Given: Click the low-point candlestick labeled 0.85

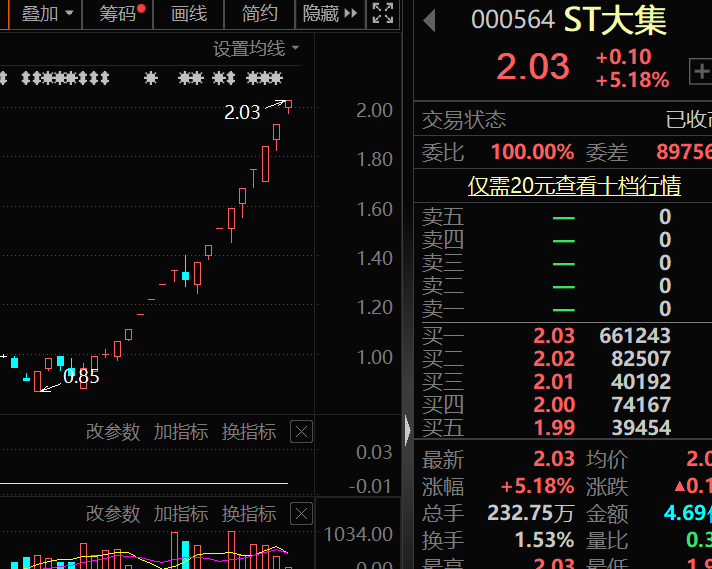Looking at the screenshot, I should [x=38, y=381].
